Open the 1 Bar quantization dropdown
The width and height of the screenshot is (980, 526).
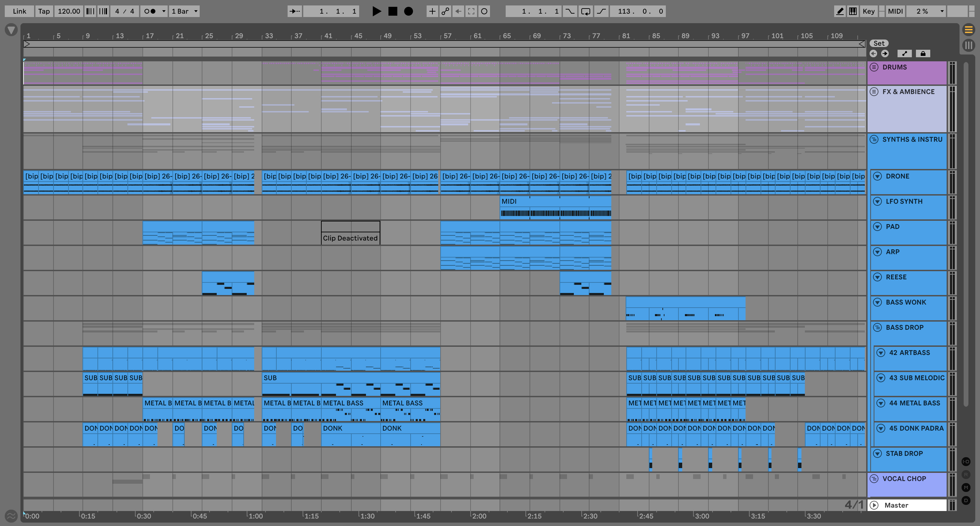tap(184, 11)
